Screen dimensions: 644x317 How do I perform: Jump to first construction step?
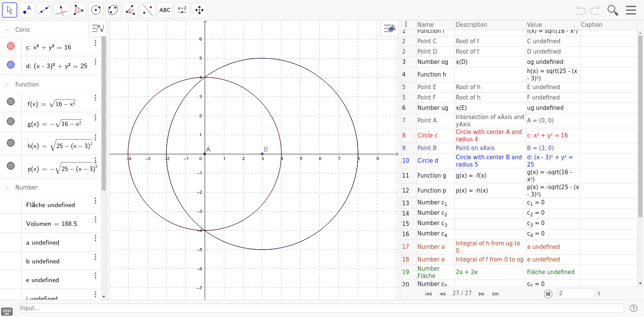pos(429,294)
